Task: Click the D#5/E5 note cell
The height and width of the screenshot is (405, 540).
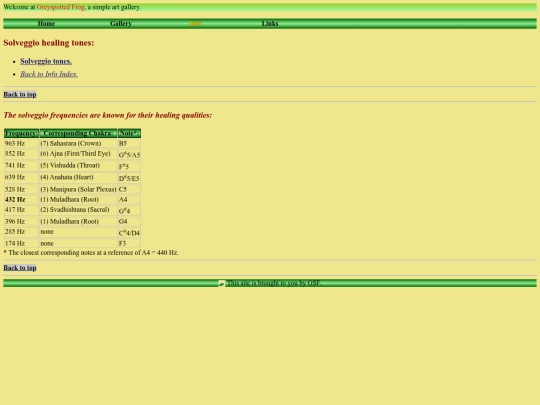Action: pos(129,178)
